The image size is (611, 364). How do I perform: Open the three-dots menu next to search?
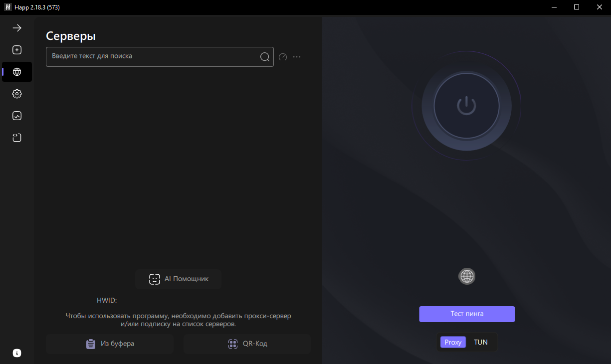tap(297, 57)
